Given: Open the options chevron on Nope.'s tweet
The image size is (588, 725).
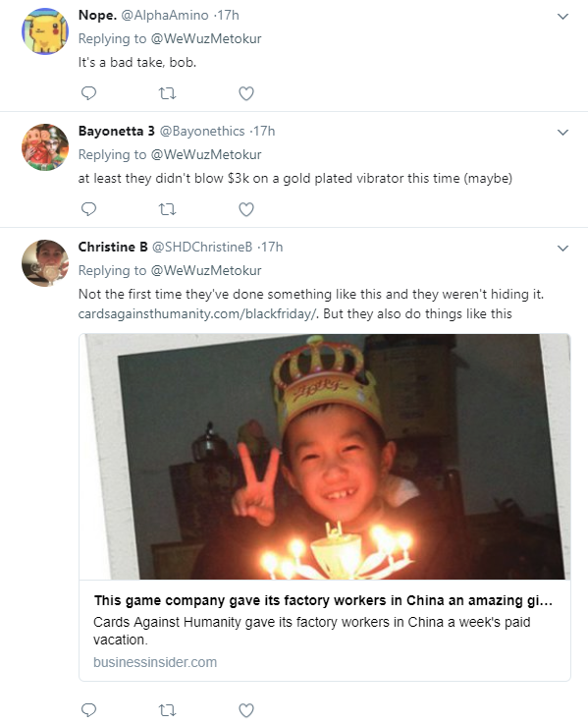Looking at the screenshot, I should coord(562,17).
